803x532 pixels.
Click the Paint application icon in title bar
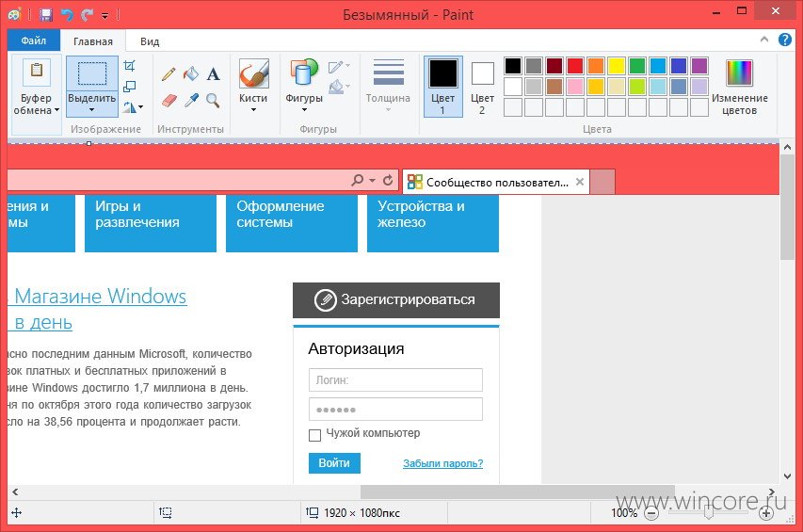(15, 15)
